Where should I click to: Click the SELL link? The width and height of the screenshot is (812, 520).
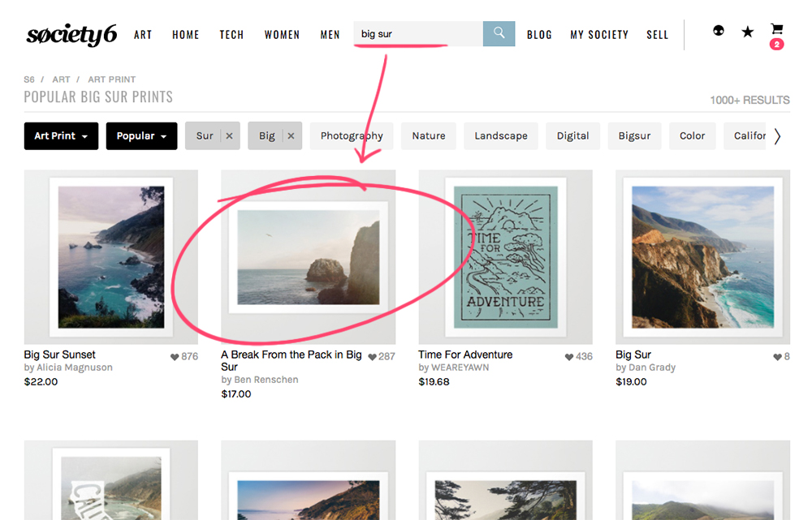click(x=657, y=34)
